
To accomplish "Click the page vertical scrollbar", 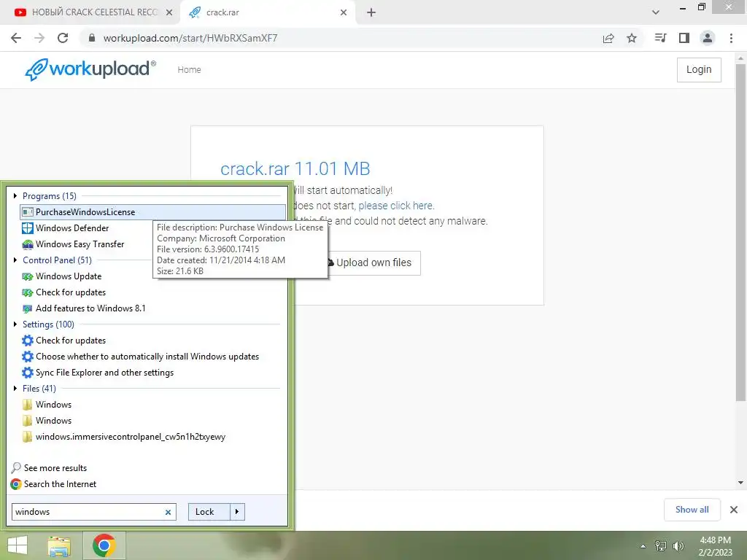I will (x=740, y=233).
